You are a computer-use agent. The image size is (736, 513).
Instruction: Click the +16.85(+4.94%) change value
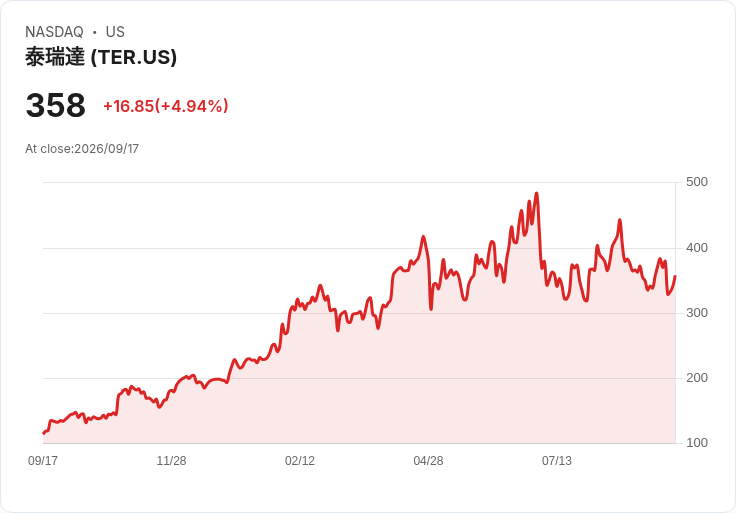click(166, 106)
